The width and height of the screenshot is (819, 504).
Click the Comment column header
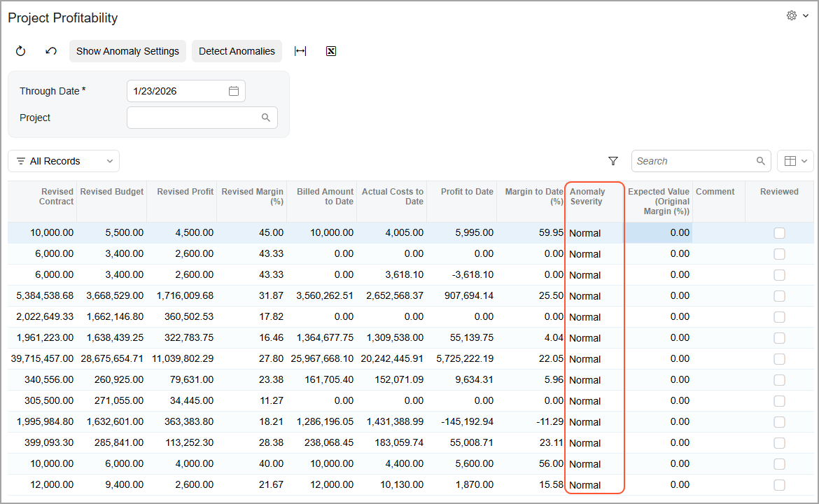pyautogui.click(x=719, y=202)
